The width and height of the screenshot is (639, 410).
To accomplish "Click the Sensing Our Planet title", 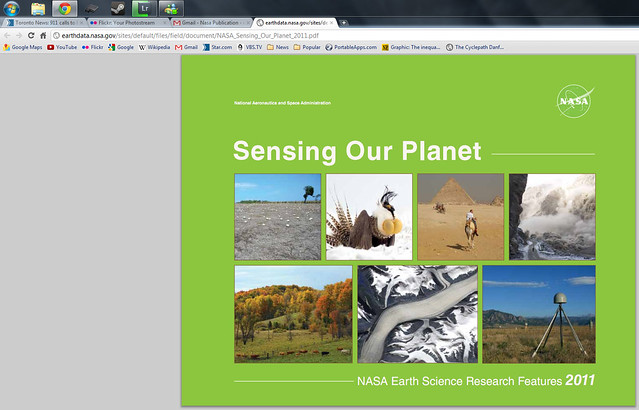I will pyautogui.click(x=357, y=151).
